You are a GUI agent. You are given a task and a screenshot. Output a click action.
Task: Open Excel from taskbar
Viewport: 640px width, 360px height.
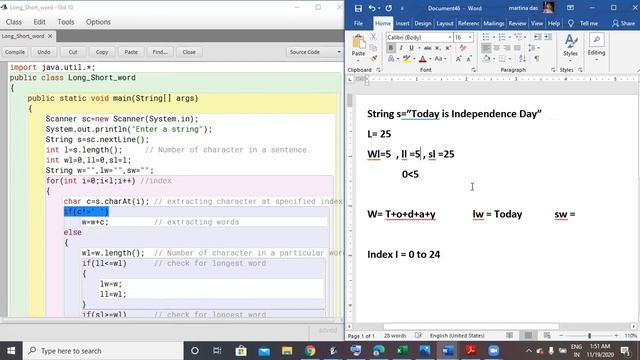point(402,351)
